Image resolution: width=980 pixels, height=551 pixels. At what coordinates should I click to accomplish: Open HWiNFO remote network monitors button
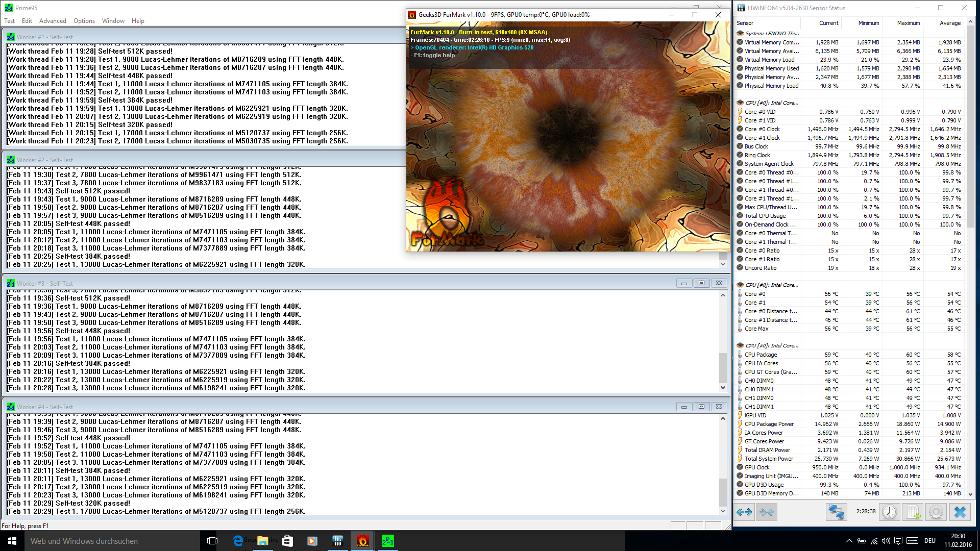[x=836, y=512]
